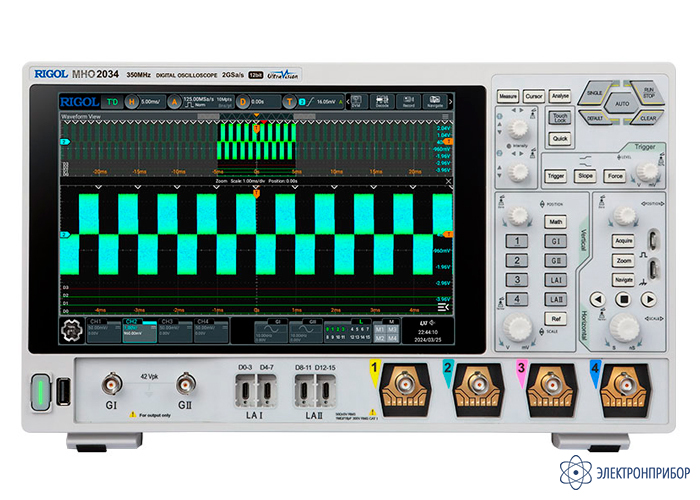700x500 pixels.
Task: Tap the Waveform View menu icon at top right
Action: click(445, 117)
